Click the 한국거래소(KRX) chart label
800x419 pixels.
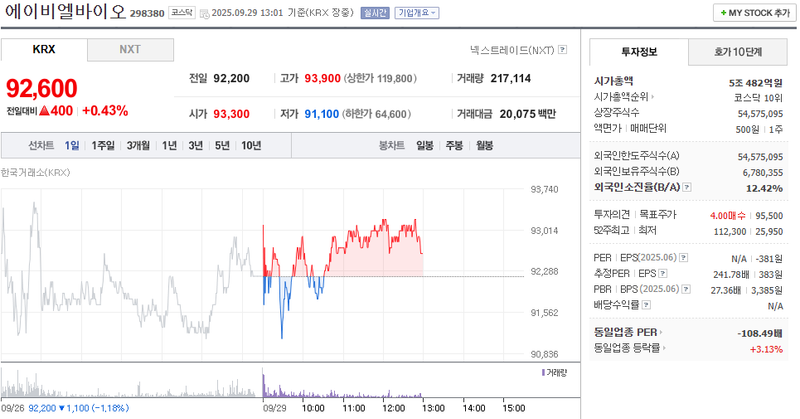click(x=35, y=172)
